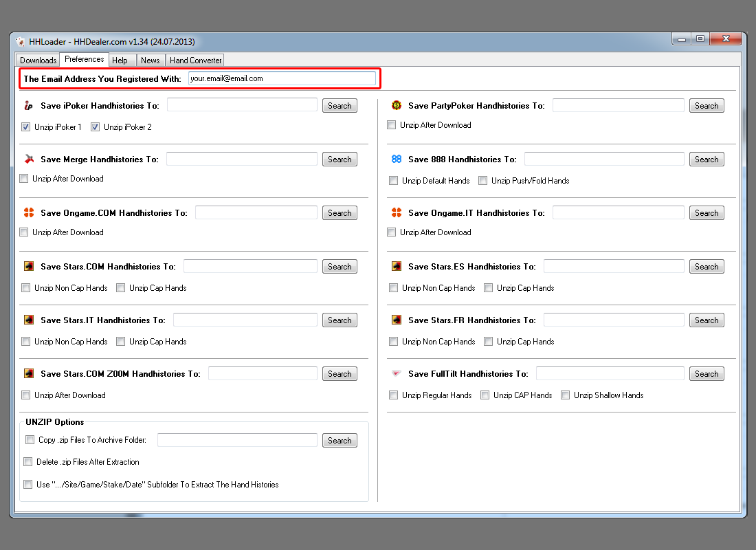This screenshot has height=550, width=756.
Task: Switch to the Downloads tab
Action: click(38, 60)
